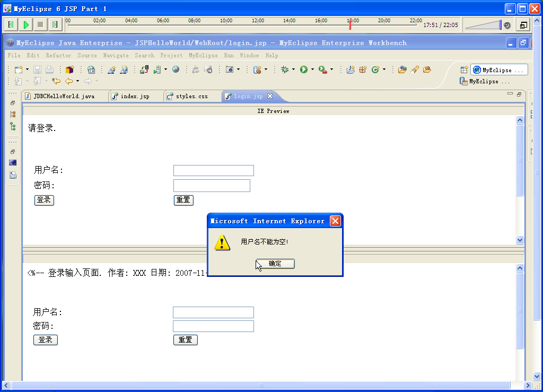This screenshot has height=392, width=543.
Task: Click the Open Perspective icon
Action: coord(464,70)
